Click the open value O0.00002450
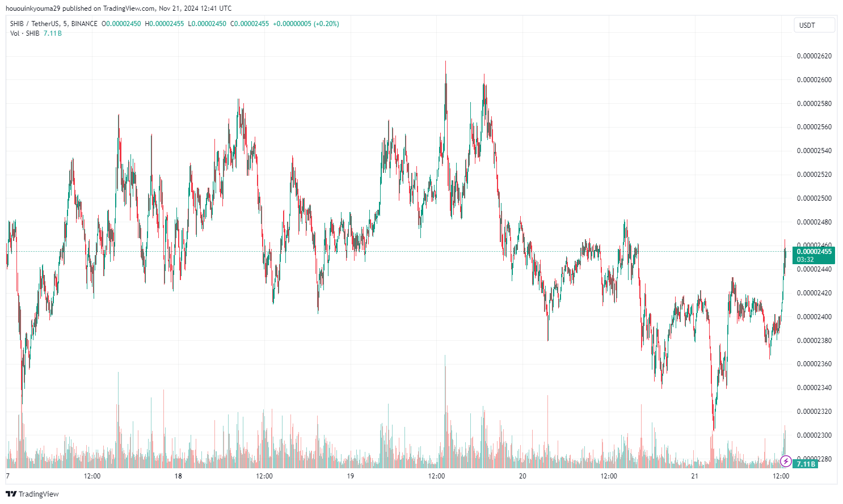Image resolution: width=843 pixels, height=504 pixels. (122, 24)
